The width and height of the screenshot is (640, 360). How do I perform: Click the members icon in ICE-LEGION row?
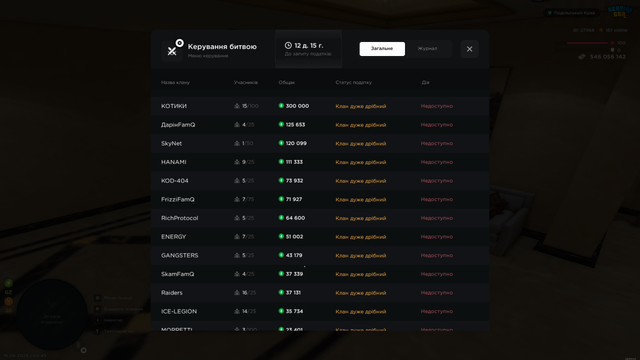pyautogui.click(x=237, y=311)
